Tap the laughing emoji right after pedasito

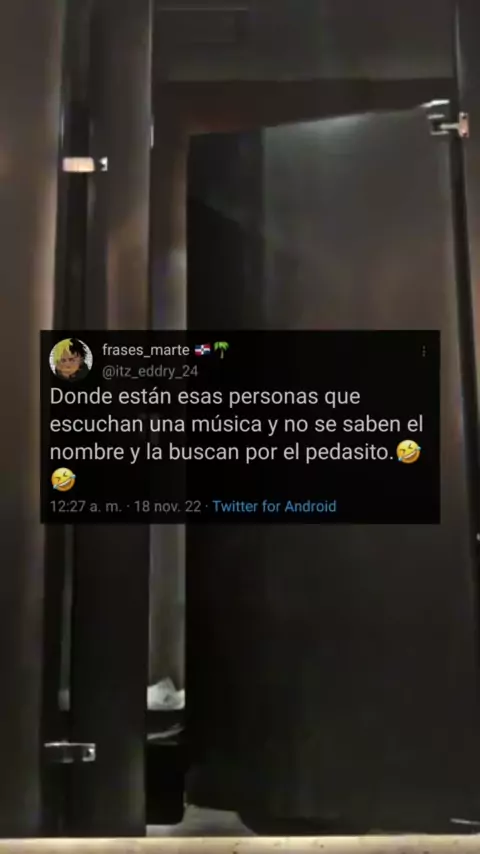pyautogui.click(x=408, y=452)
